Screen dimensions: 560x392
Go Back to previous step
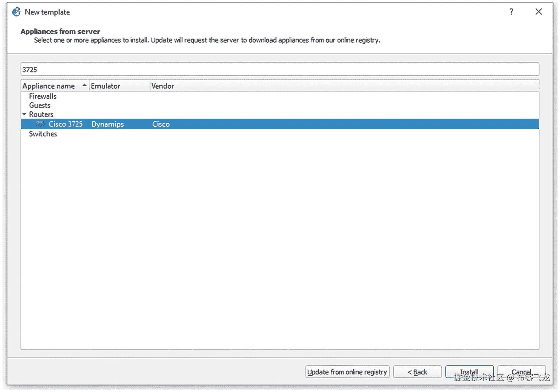point(417,372)
